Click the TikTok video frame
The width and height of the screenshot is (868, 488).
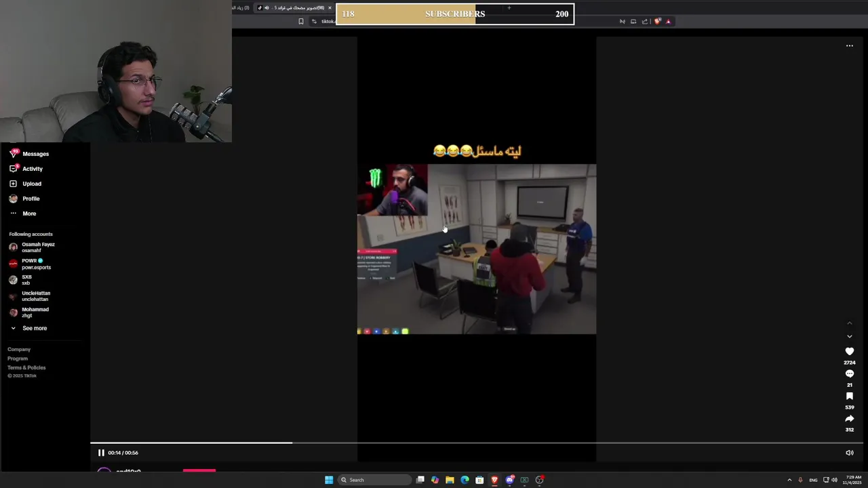[x=477, y=249]
